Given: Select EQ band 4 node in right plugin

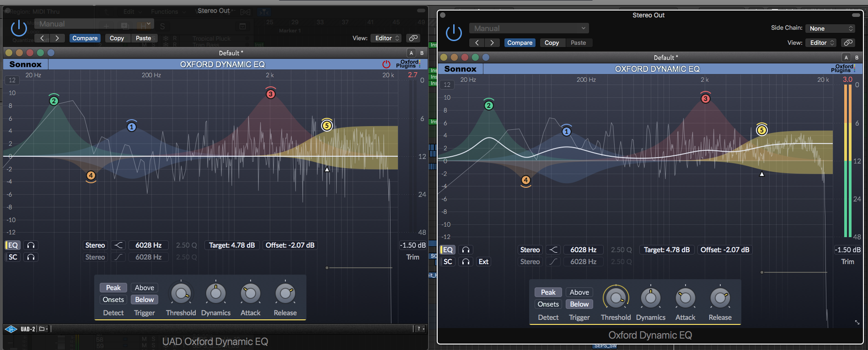Looking at the screenshot, I should pyautogui.click(x=526, y=180).
